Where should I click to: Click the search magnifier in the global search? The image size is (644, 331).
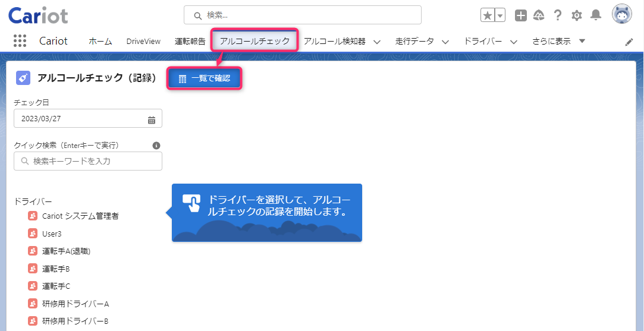[197, 15]
